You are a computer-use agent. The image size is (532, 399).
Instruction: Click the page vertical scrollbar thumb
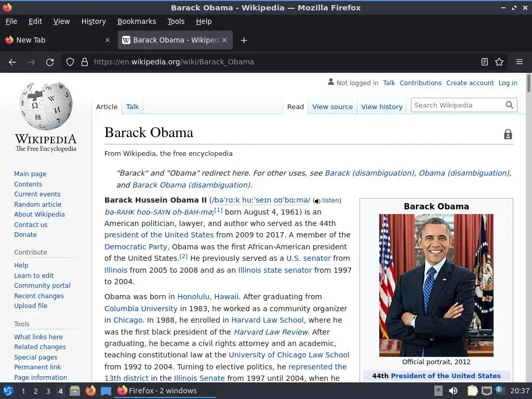click(528, 83)
